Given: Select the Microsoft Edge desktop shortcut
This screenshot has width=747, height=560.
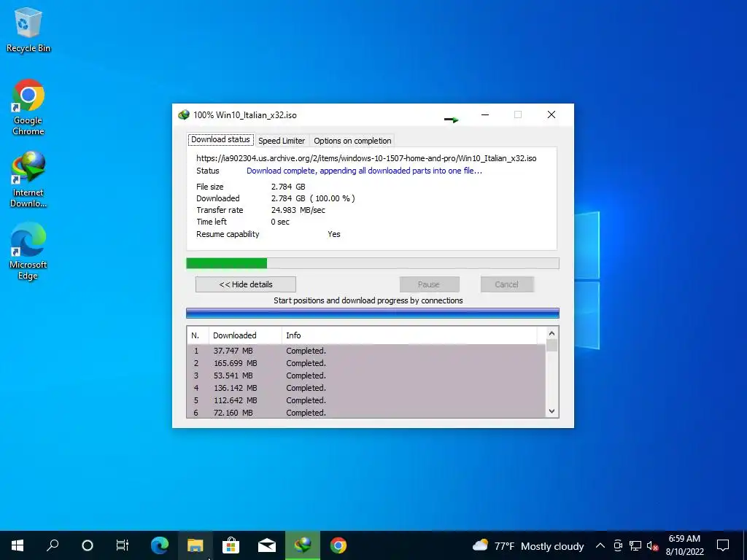Looking at the screenshot, I should point(28,252).
